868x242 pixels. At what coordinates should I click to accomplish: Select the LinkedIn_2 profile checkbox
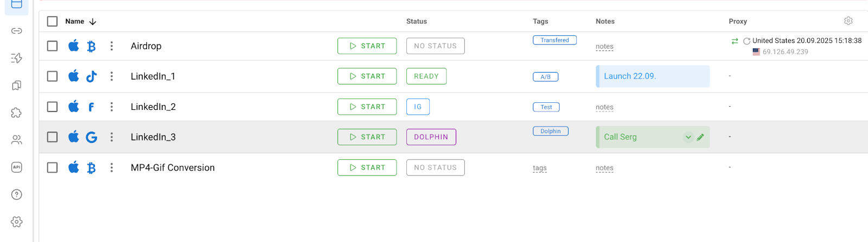(52, 107)
